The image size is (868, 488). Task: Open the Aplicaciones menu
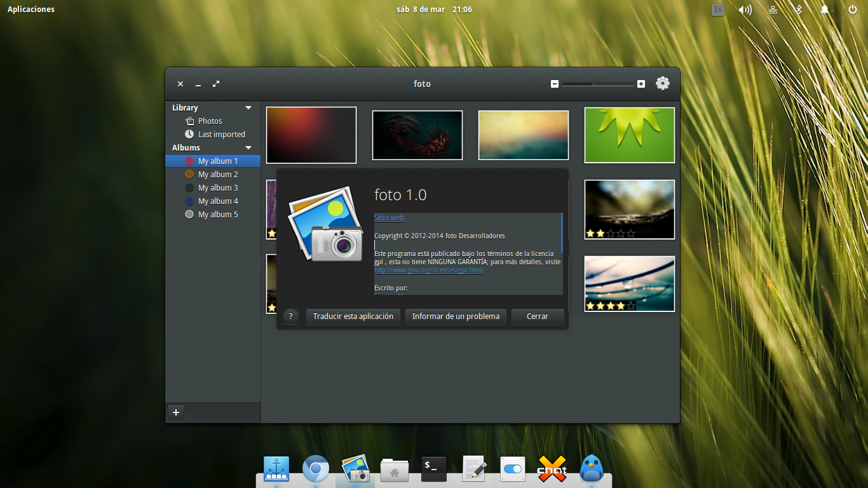(31, 10)
